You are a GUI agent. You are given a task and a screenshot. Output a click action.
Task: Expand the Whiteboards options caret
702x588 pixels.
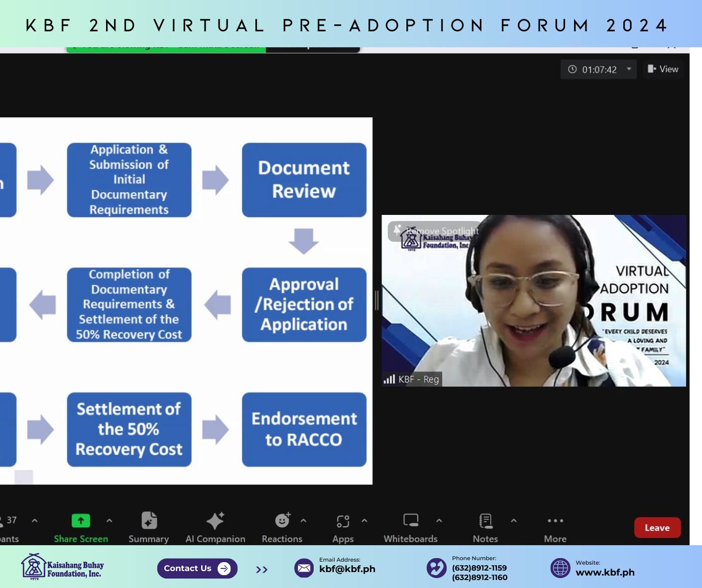[x=439, y=520]
